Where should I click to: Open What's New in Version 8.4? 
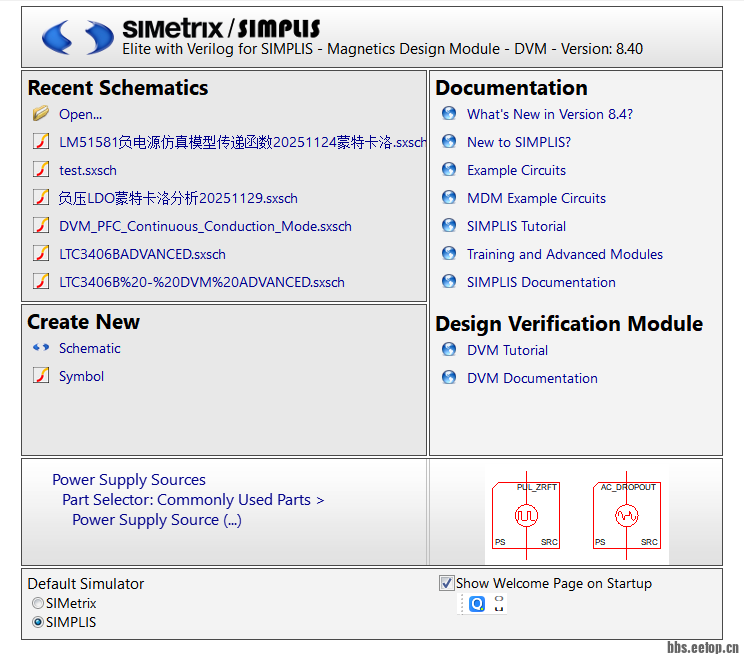549,114
